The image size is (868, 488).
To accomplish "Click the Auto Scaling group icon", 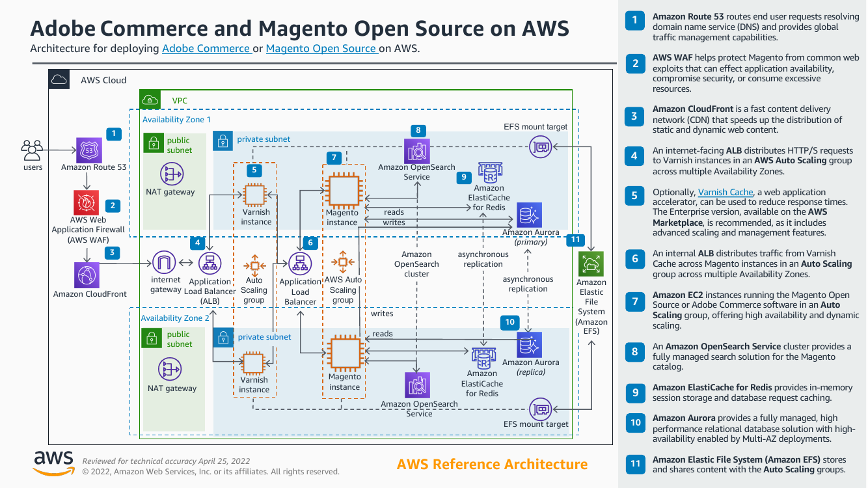I will pyautogui.click(x=254, y=265).
